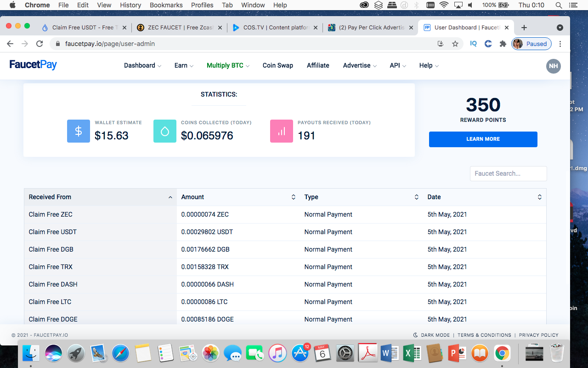Select the Claim Free ZEC row name

click(x=51, y=214)
